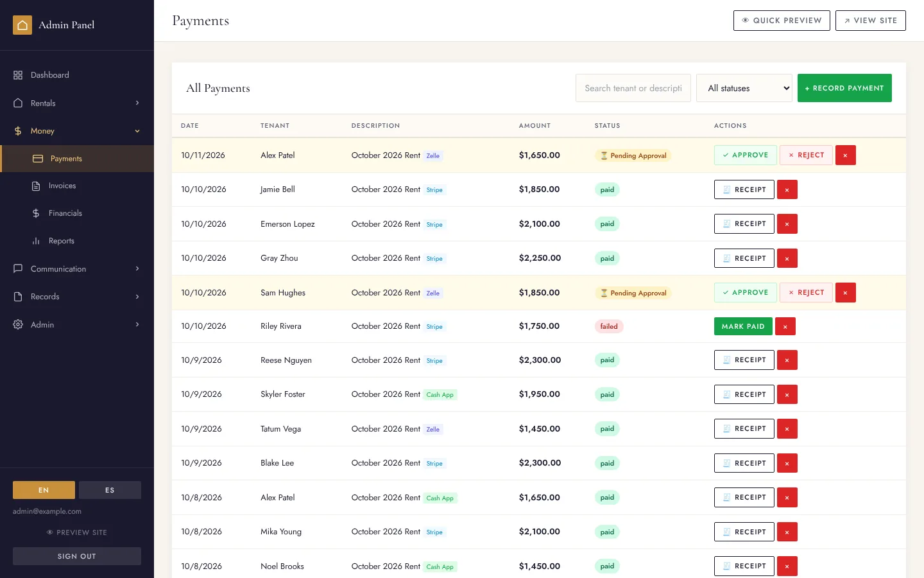Reject Alex Patel's pending payment
Viewport: 924px width, 578px height.
[x=806, y=155]
